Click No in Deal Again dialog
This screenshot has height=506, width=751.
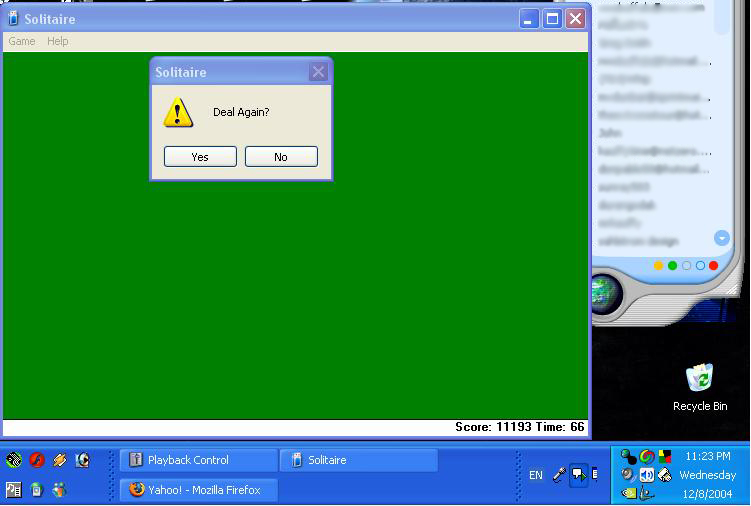pos(281,157)
